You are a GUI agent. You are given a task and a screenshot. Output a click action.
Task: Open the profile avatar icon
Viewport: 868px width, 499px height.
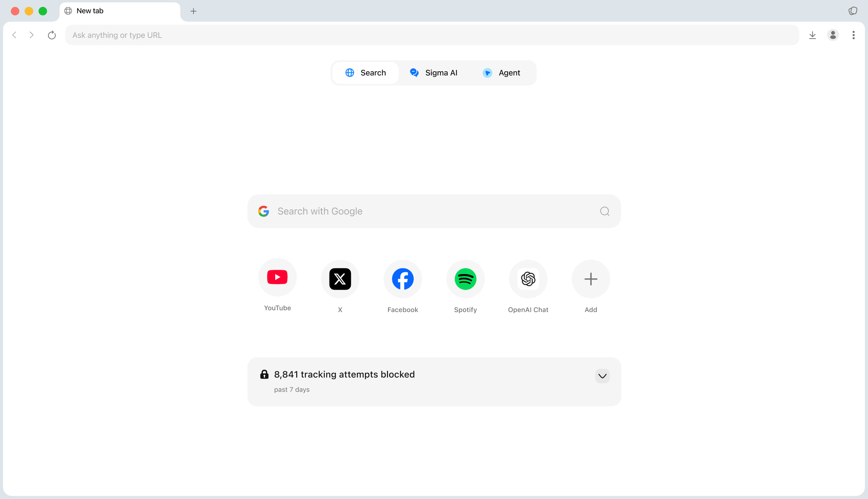click(833, 35)
